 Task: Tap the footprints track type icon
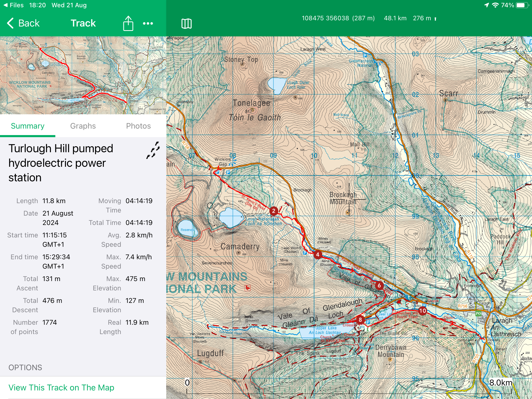click(153, 150)
